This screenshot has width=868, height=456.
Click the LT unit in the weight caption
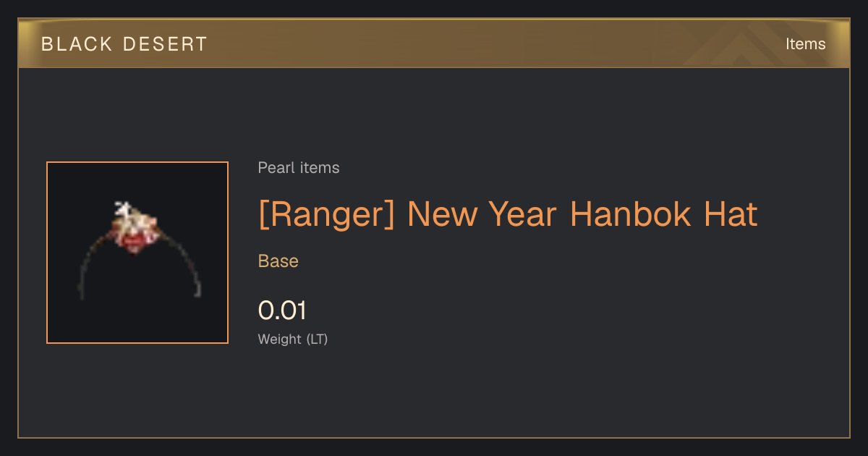click(317, 339)
